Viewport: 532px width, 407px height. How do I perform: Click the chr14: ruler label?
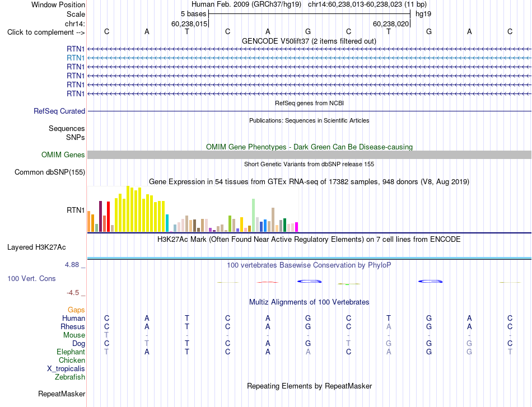(x=74, y=24)
